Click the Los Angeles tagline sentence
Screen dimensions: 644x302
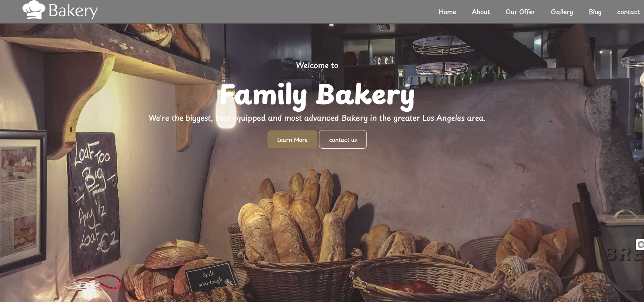pyautogui.click(x=317, y=118)
